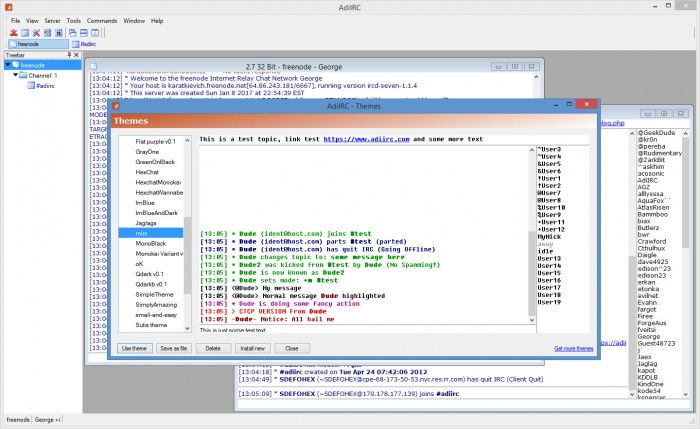Click the Install new button
The image size is (700, 429).
pos(253,348)
